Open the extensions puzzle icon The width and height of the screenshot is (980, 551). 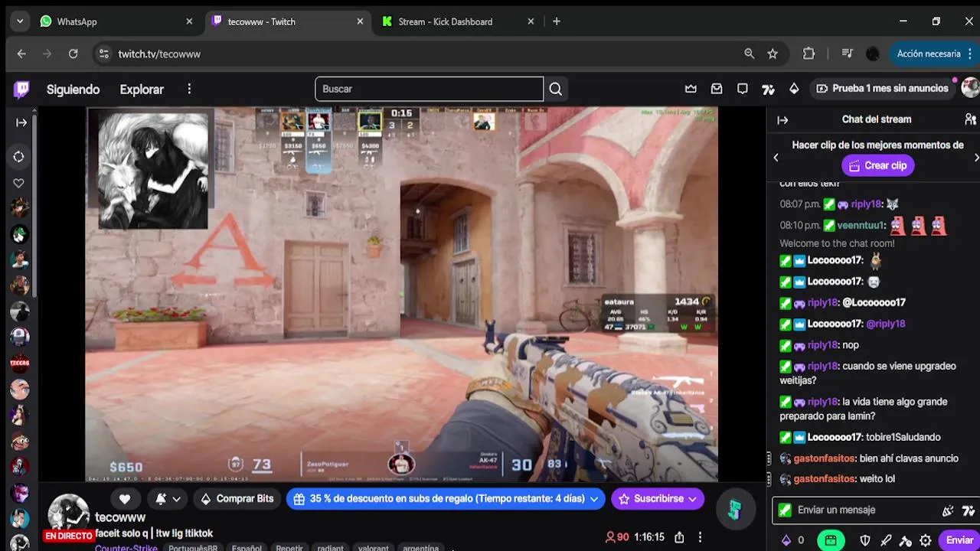tap(808, 54)
